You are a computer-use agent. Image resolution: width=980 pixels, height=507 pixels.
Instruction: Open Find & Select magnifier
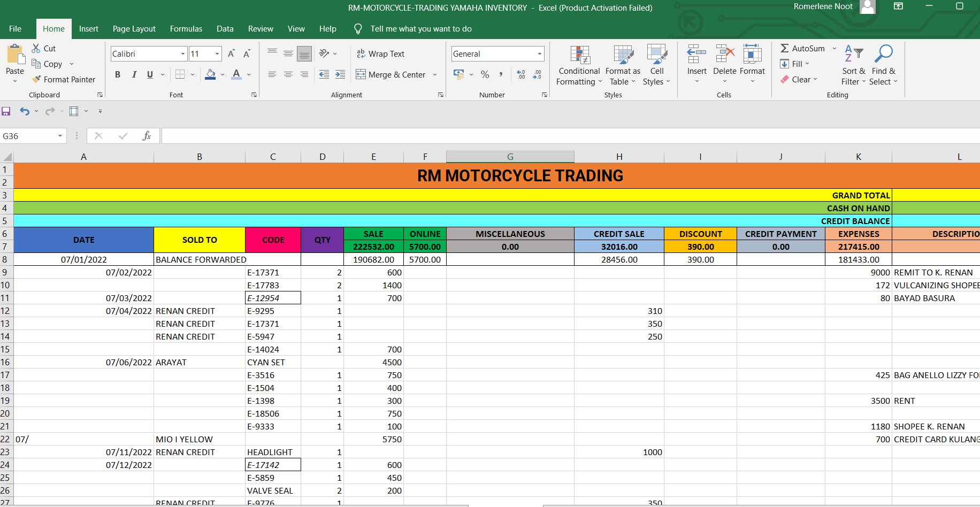click(883, 65)
